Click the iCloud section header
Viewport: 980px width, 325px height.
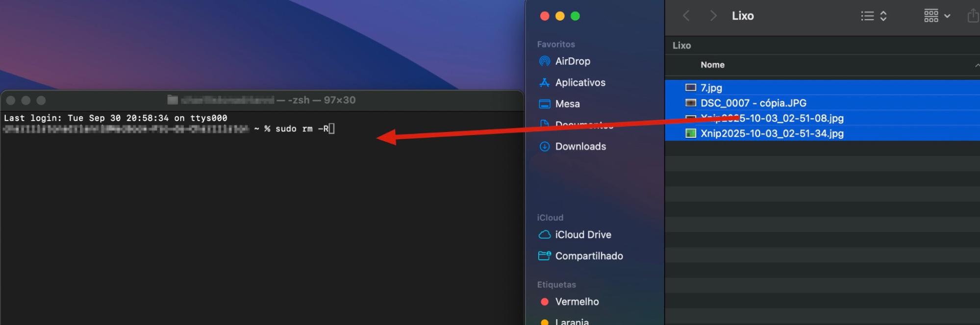(x=550, y=218)
